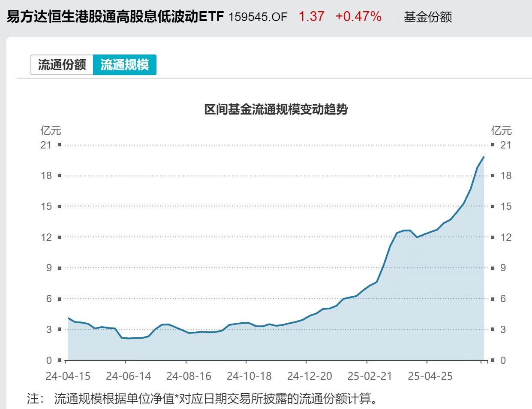Screen dimensions: 532x409
Task: Click the 24-08-16 date label
Action: coord(189,376)
